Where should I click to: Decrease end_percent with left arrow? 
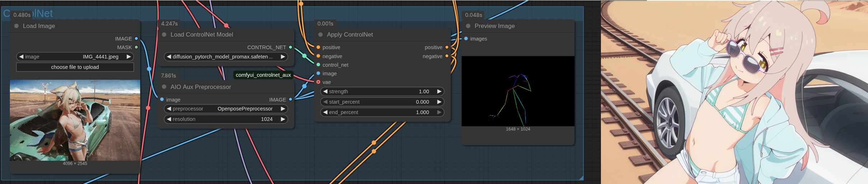point(325,112)
